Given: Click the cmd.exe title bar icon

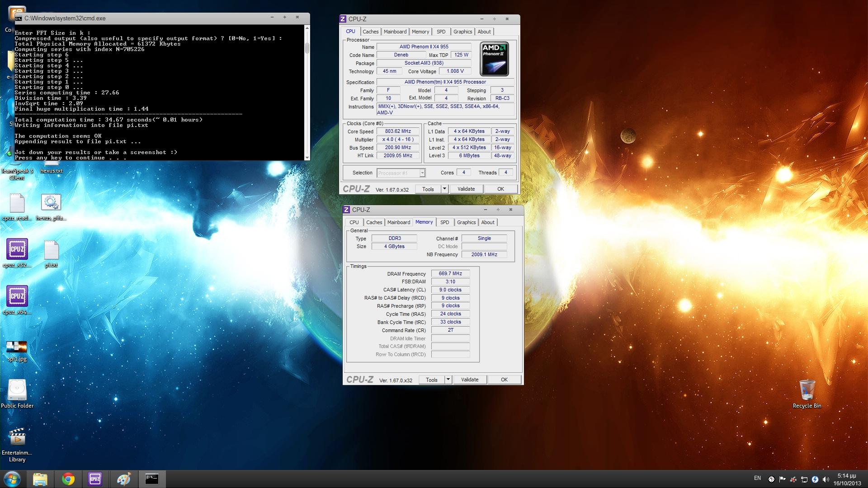Looking at the screenshot, I should (19, 19).
